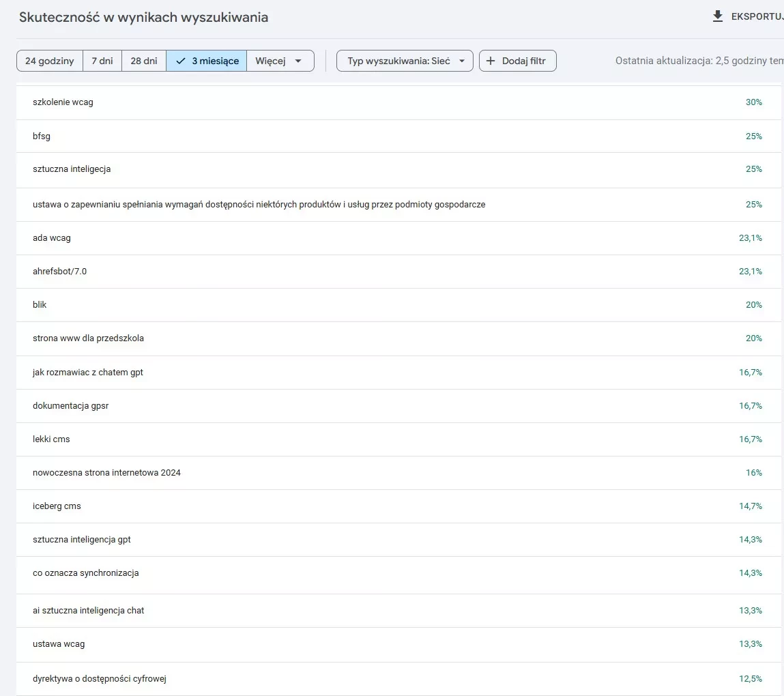The height and width of the screenshot is (696, 784).
Task: Open 'sztuczna inteligencja gpt' query
Action: (x=398, y=540)
